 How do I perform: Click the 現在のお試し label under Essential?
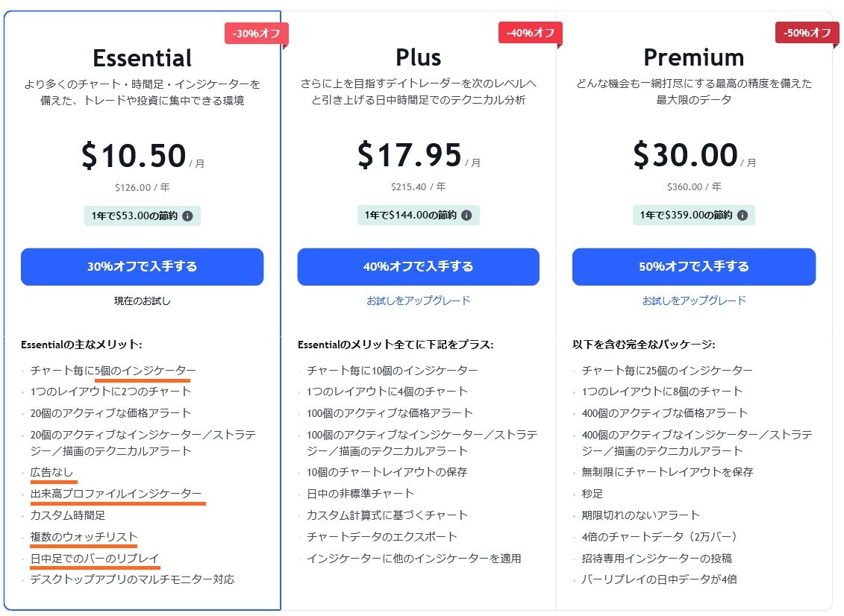tap(143, 300)
